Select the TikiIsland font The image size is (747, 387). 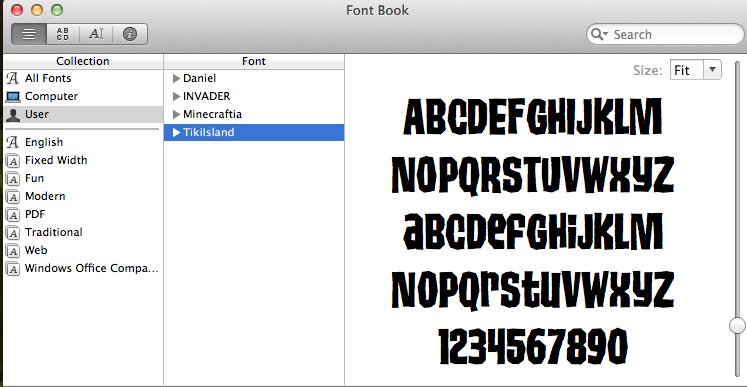click(x=254, y=132)
